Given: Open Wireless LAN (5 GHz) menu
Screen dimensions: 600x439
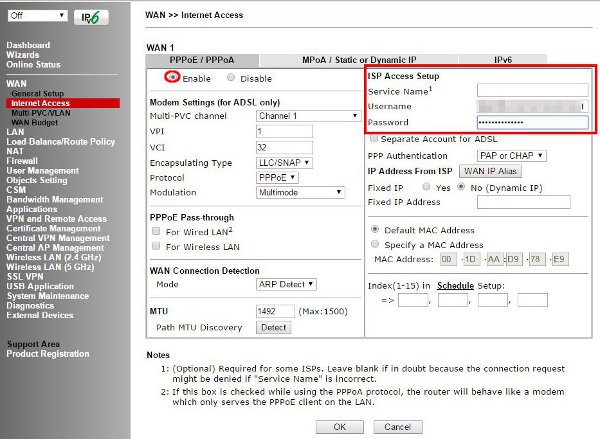Looking at the screenshot, I should pyautogui.click(x=50, y=267).
